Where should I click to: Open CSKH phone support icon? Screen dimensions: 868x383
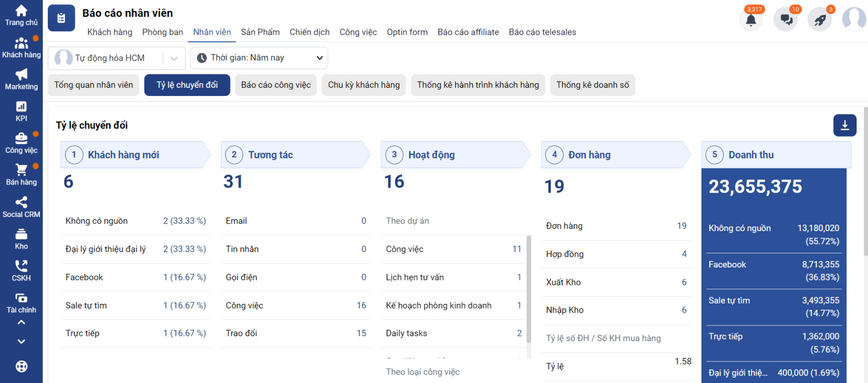click(x=21, y=266)
